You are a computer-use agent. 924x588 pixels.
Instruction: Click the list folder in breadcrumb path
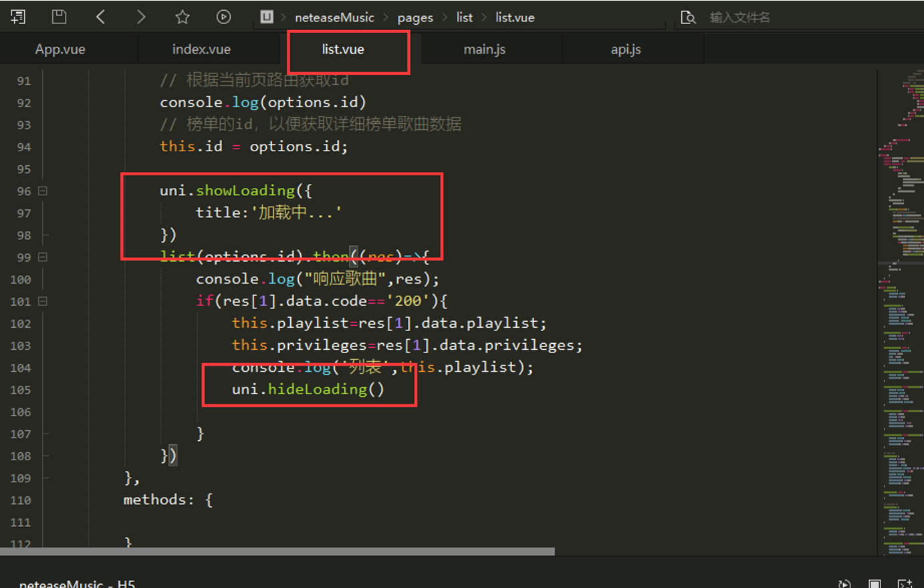465,17
